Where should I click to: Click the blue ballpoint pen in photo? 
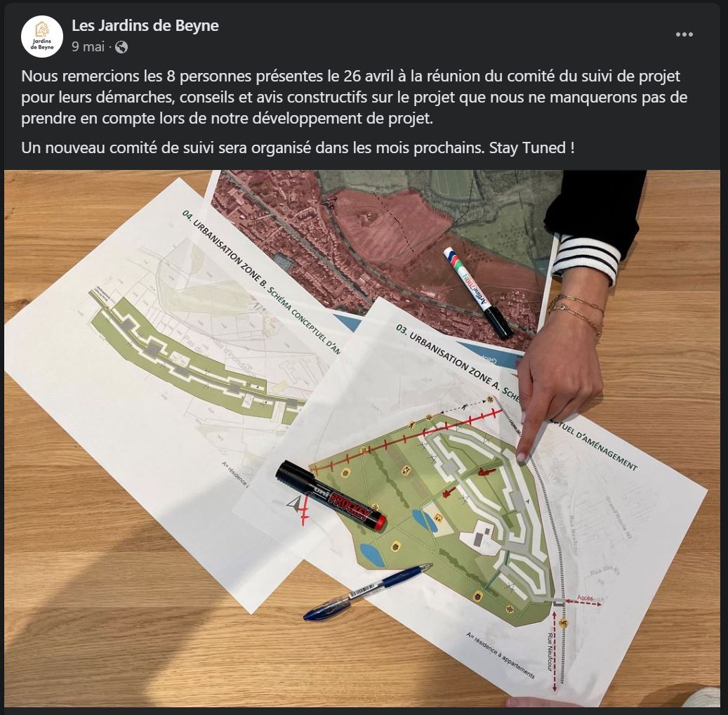tap(368, 591)
